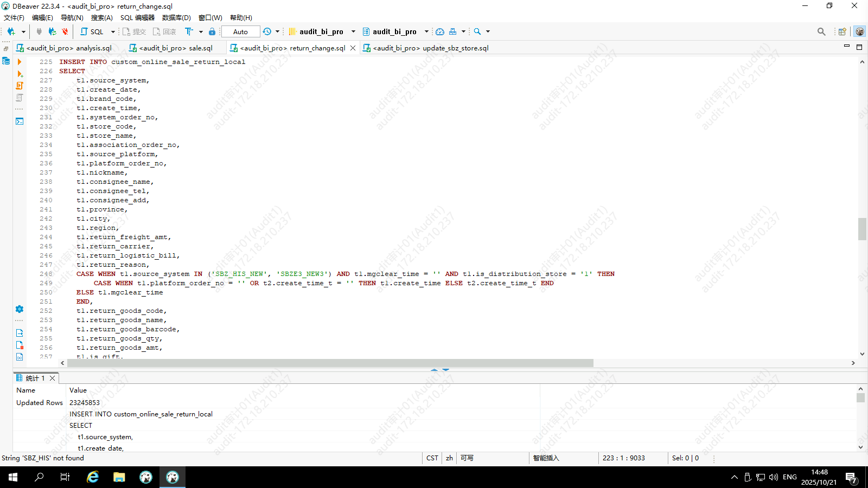Image resolution: width=868 pixels, height=488 pixels.
Task: Click the editor's horizontal scrollbar thumb
Action: point(330,363)
